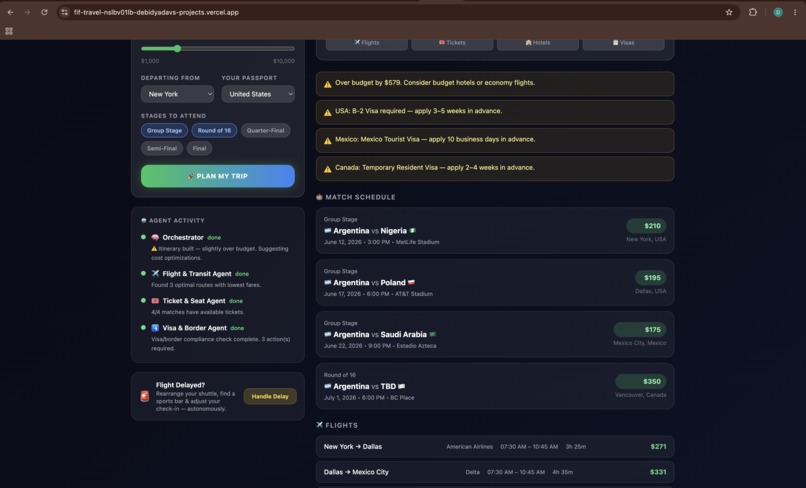Click the Poland flag icon
The height and width of the screenshot is (488, 806).
coord(411,283)
